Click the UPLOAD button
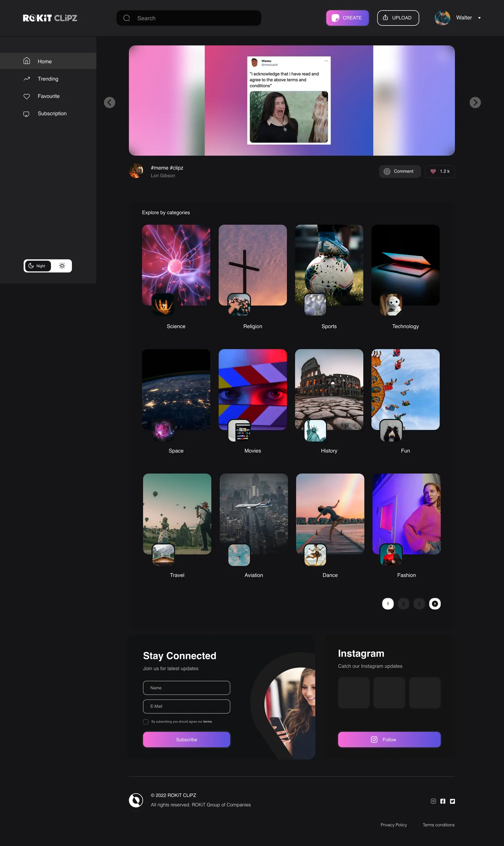 pos(398,18)
